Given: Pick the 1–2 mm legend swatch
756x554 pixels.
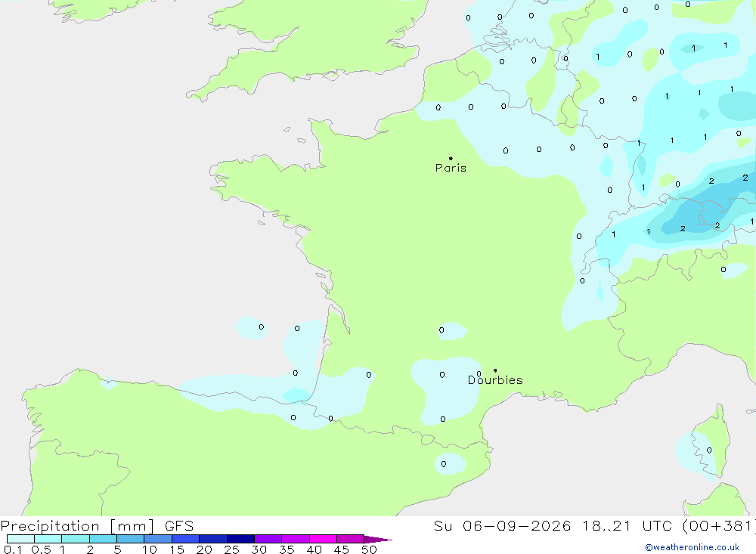Looking at the screenshot, I should coord(76,539).
